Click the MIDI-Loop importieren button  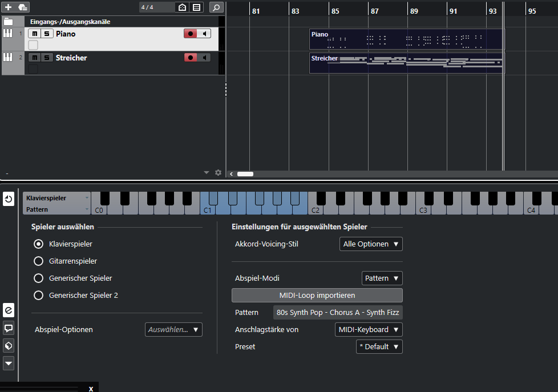317,296
